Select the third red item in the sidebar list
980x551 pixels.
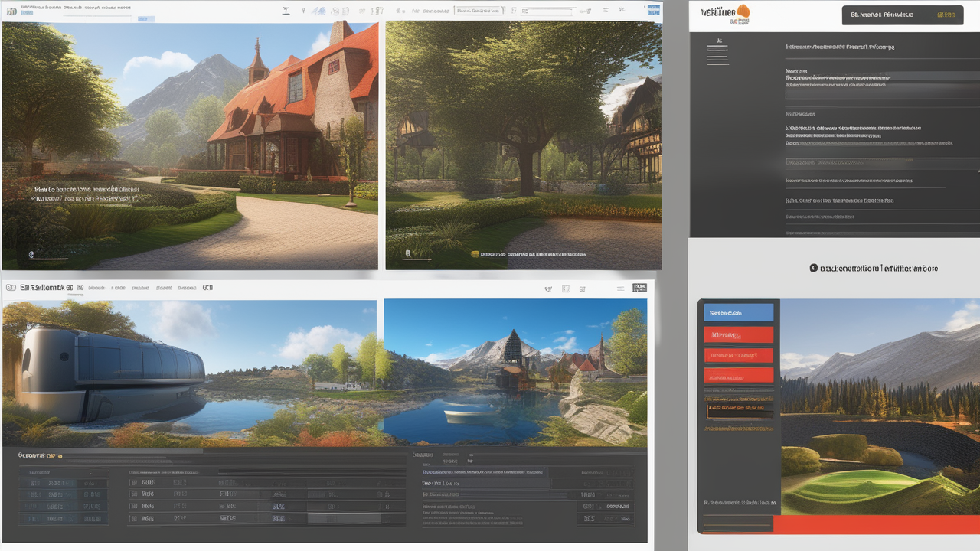(738, 376)
